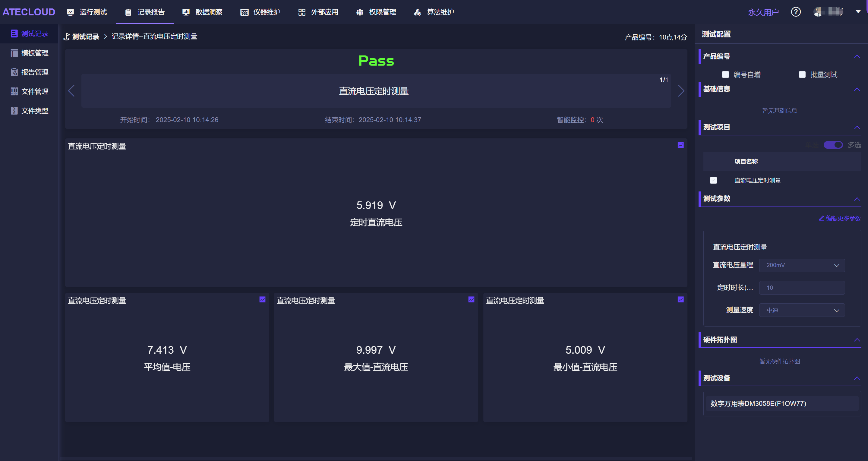Image resolution: width=868 pixels, height=461 pixels.
Task: Open the 测量速度 dropdown
Action: pyautogui.click(x=802, y=310)
